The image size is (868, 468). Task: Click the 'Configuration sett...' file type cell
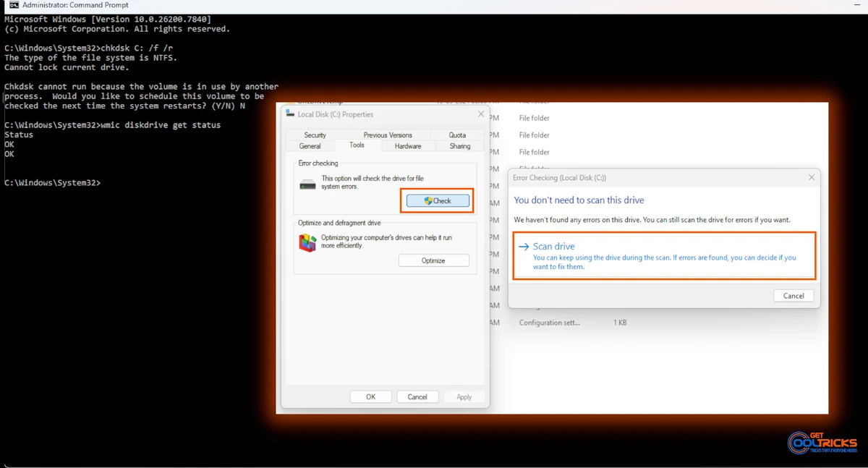click(549, 323)
